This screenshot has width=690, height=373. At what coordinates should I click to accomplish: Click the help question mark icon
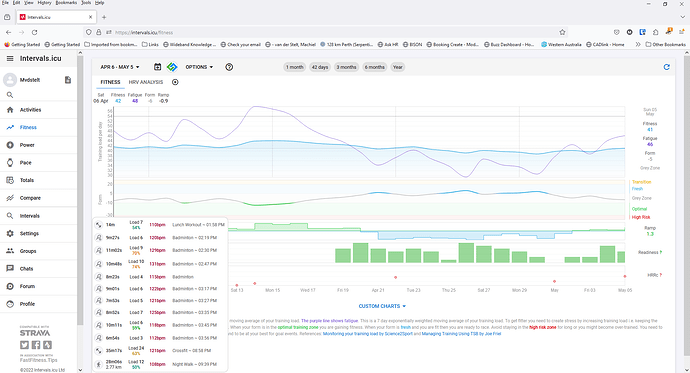click(x=229, y=67)
